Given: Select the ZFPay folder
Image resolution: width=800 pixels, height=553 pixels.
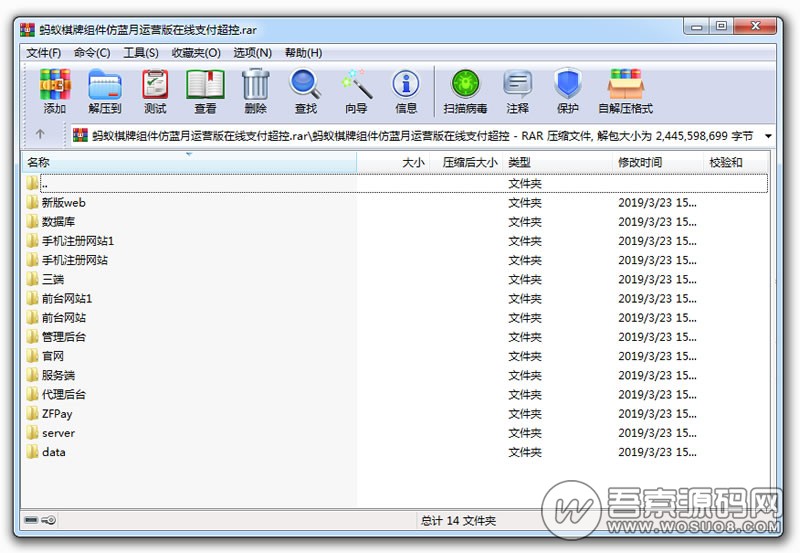Looking at the screenshot, I should [396, 414].
